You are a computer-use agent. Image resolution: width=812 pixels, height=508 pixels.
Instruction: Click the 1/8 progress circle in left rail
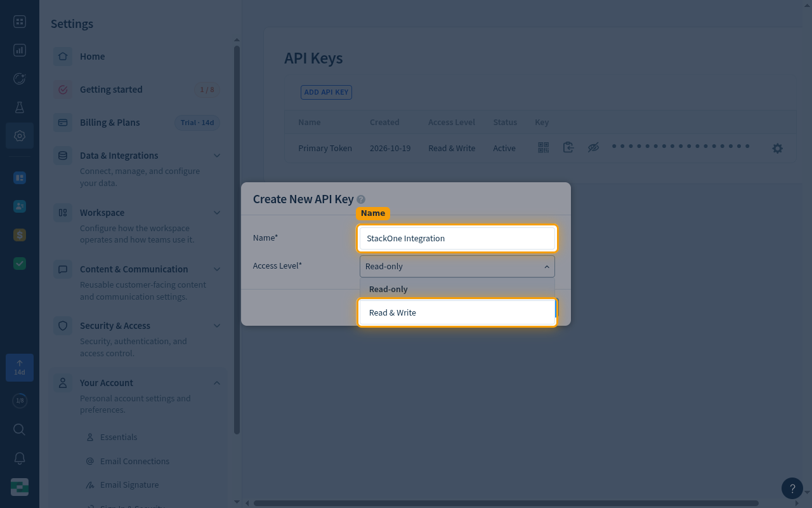pyautogui.click(x=20, y=401)
